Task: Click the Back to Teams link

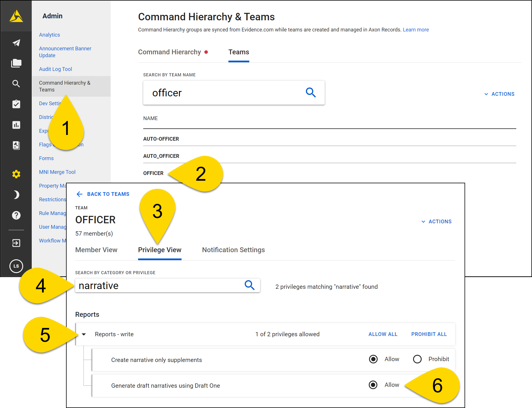Action: click(x=103, y=194)
